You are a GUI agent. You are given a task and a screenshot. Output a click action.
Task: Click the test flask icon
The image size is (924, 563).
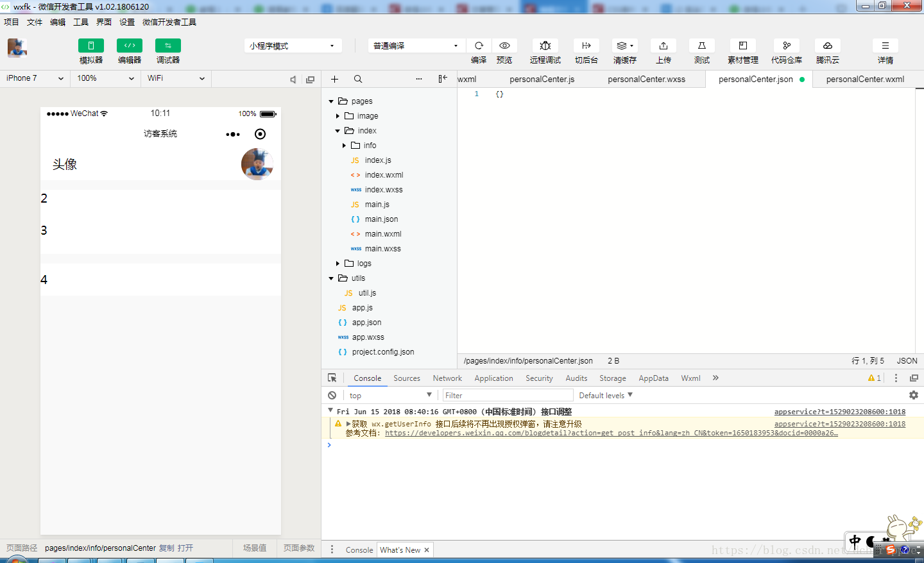pos(702,46)
